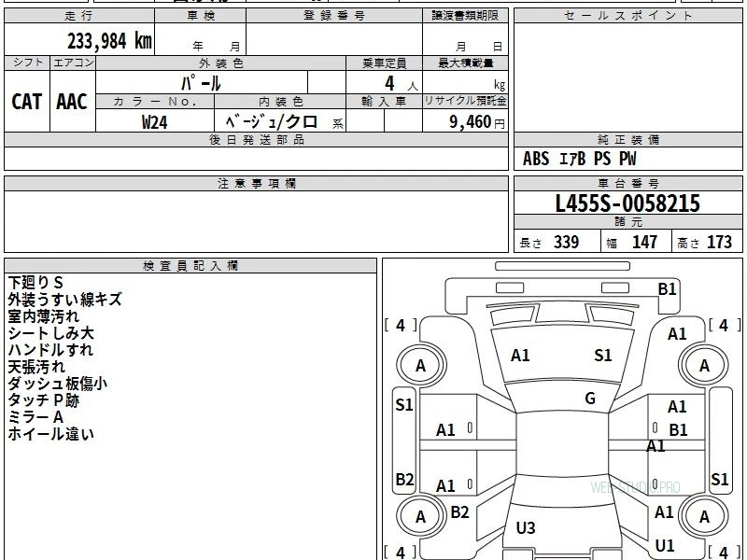Click the note シートしみ大
This screenshot has height=560, width=747.
pos(51,333)
